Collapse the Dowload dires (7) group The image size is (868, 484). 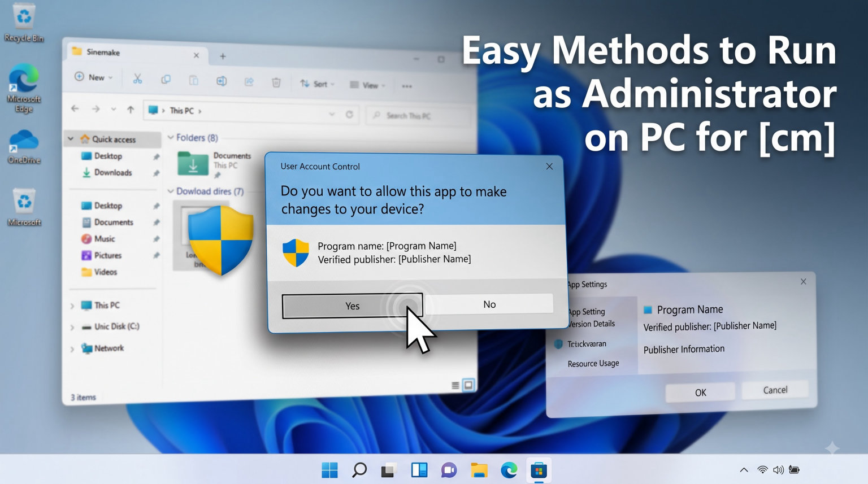pos(171,191)
